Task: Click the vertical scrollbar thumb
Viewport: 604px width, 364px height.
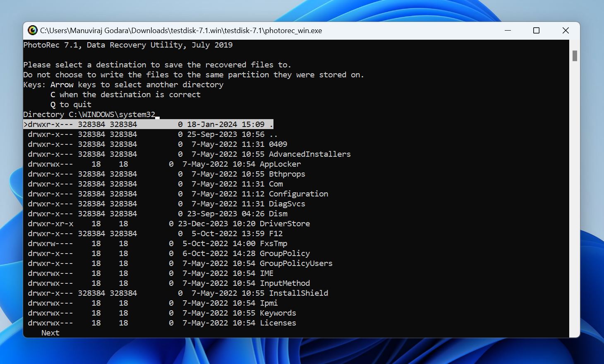Action: 575,56
